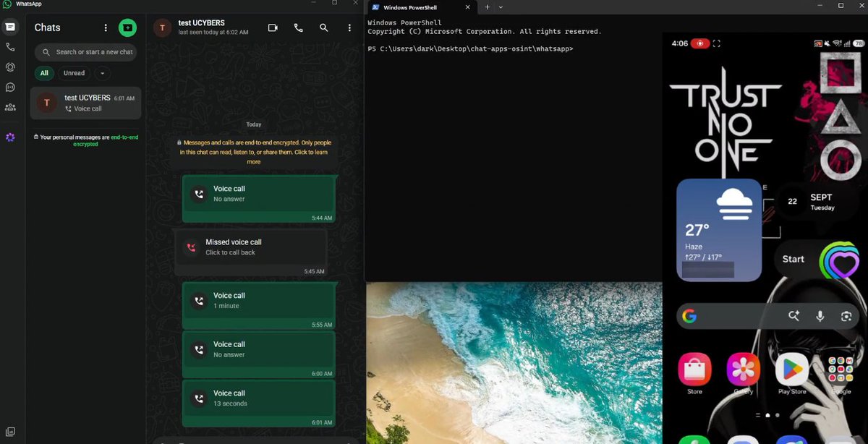Open Google AI search icon in phone search bar
This screenshot has width=868, height=444.
tap(794, 316)
